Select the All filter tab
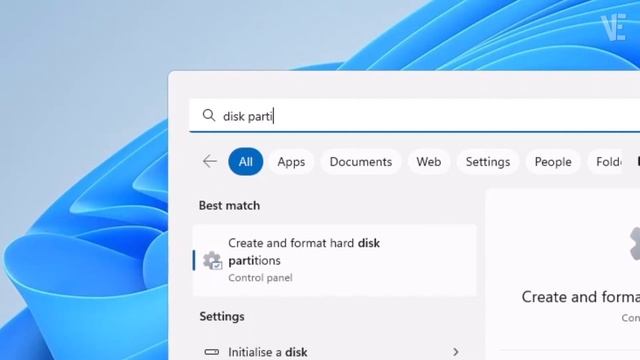The width and height of the screenshot is (640, 360). (x=246, y=162)
